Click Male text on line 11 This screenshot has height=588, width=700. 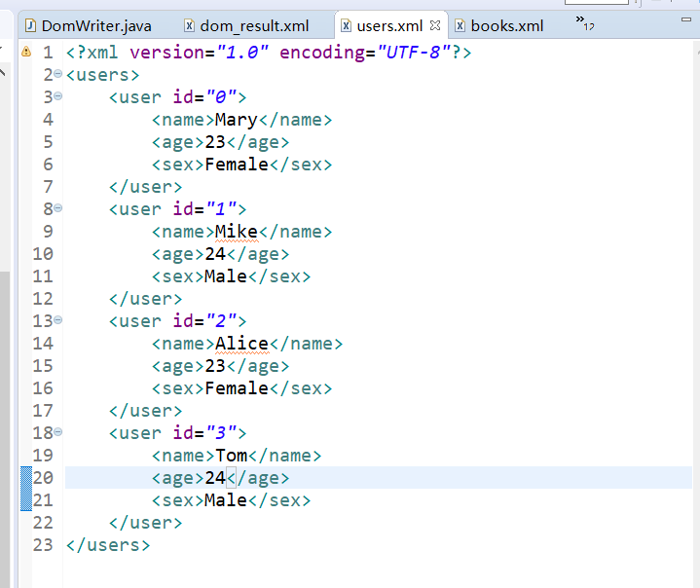pyautogui.click(x=226, y=276)
